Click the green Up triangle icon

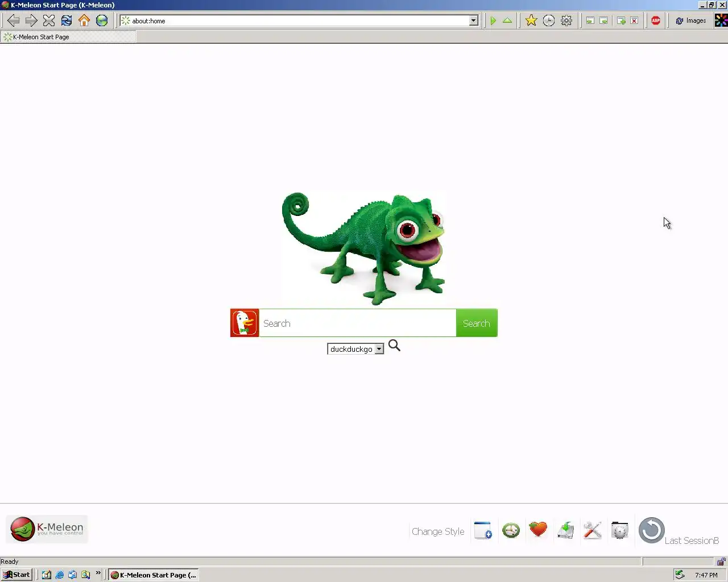507,20
